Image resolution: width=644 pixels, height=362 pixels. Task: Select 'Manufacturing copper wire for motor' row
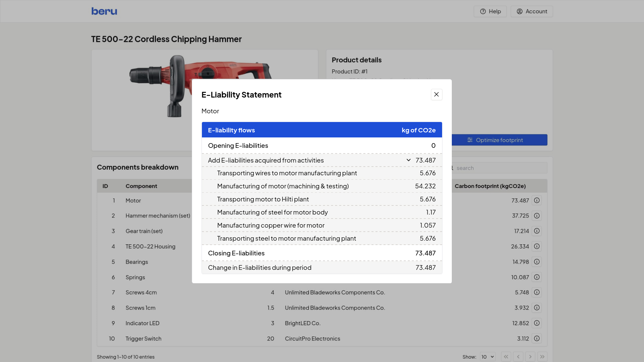pos(322,226)
